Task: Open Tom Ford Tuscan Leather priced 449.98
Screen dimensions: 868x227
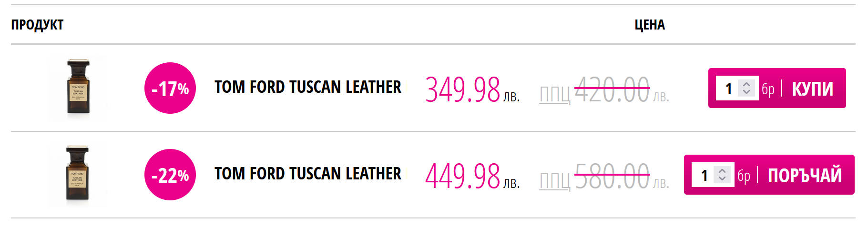Action: click(308, 174)
